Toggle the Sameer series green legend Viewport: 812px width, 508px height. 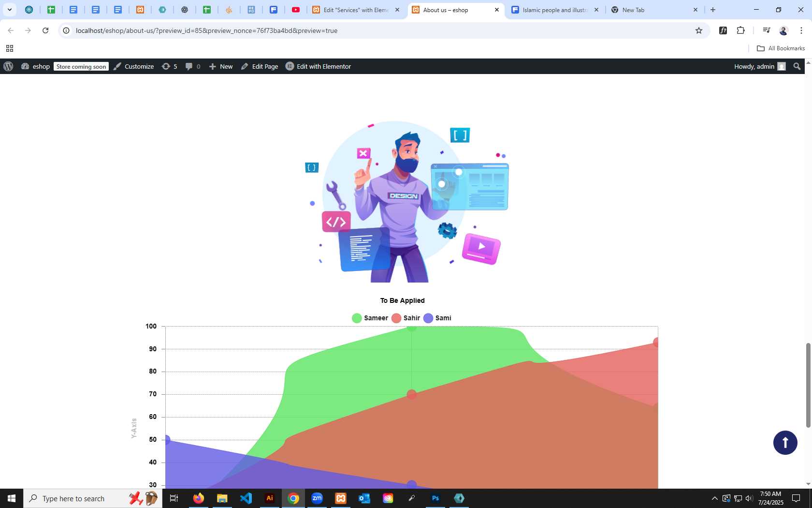click(370, 318)
